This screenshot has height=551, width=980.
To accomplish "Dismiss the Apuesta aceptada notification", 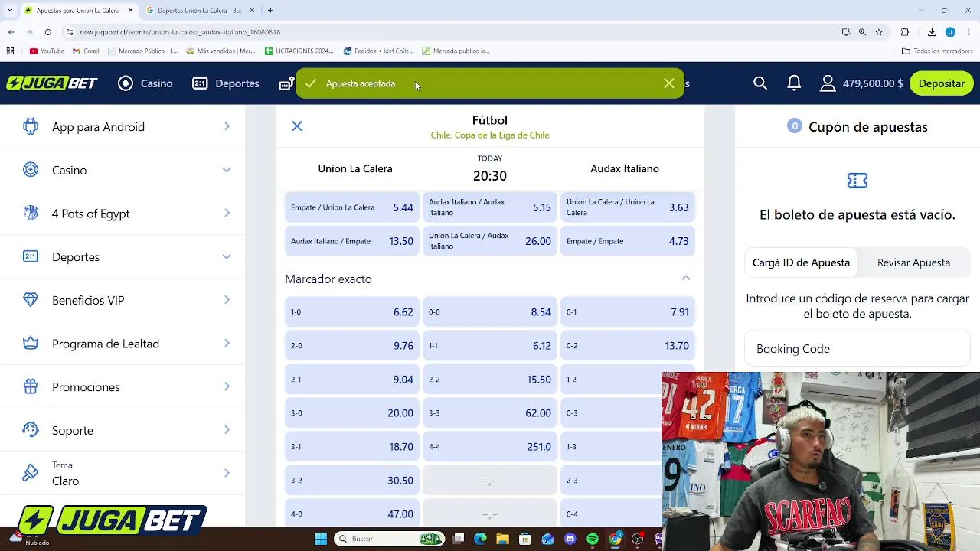I will point(669,83).
